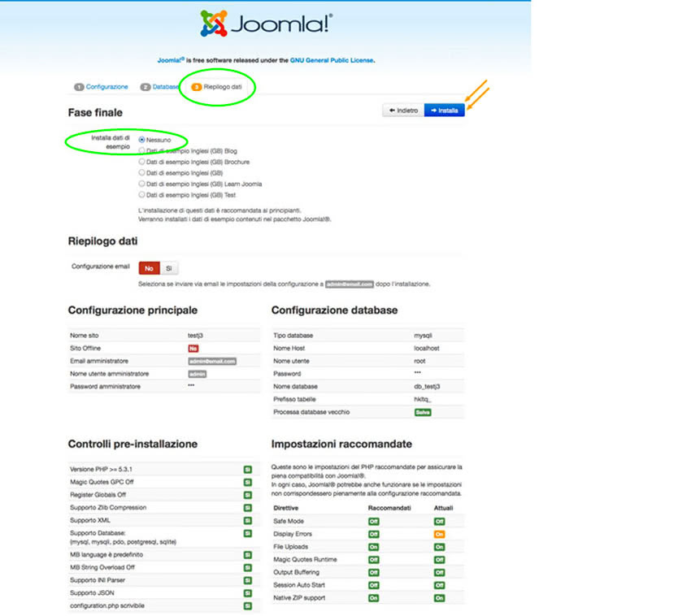Click the Si badge for Versione PHP >= 5.3.1

[248, 469]
